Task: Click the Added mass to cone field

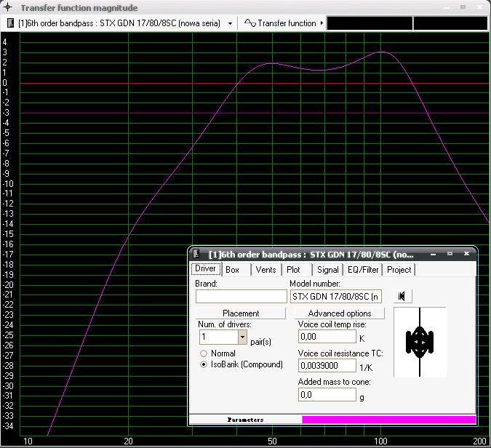Action: pyautogui.click(x=327, y=395)
